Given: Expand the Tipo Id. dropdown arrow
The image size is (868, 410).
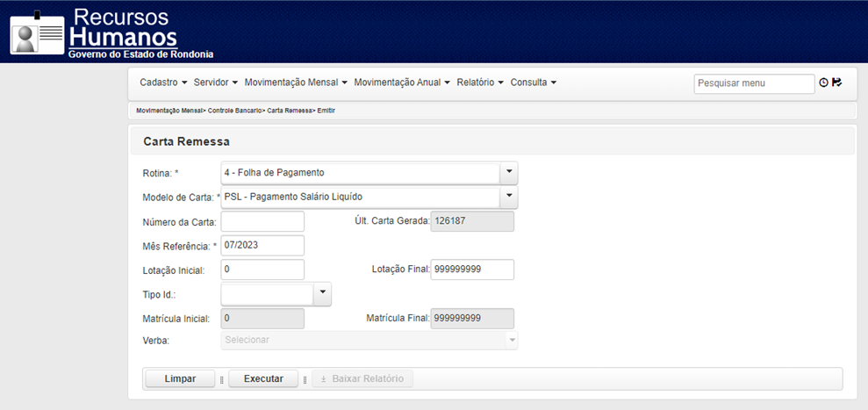Looking at the screenshot, I should pos(322,294).
